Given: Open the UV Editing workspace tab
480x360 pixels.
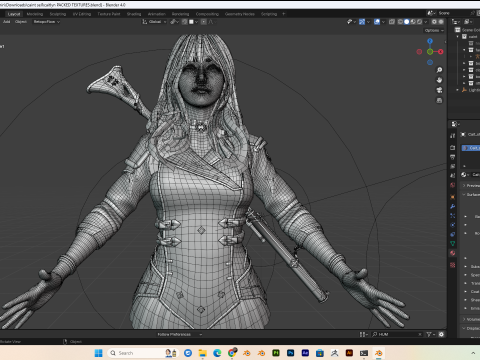Looking at the screenshot, I should click(x=82, y=14).
